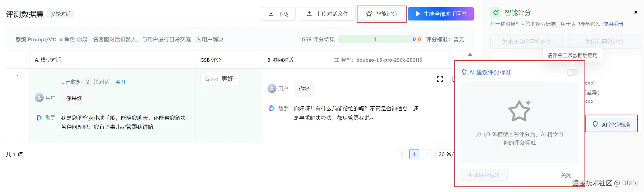
Task: Close the 智能评分 side panel
Action: click(636, 12)
